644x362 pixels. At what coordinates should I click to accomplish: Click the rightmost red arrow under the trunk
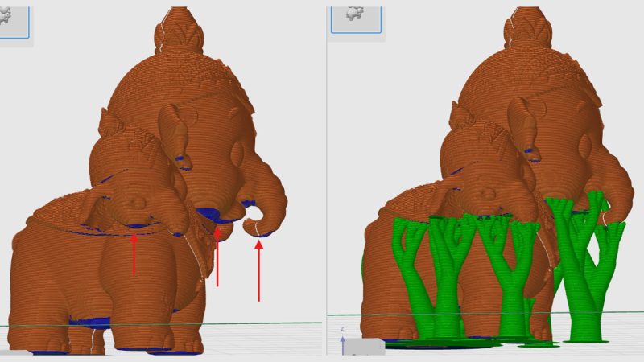pos(258,269)
